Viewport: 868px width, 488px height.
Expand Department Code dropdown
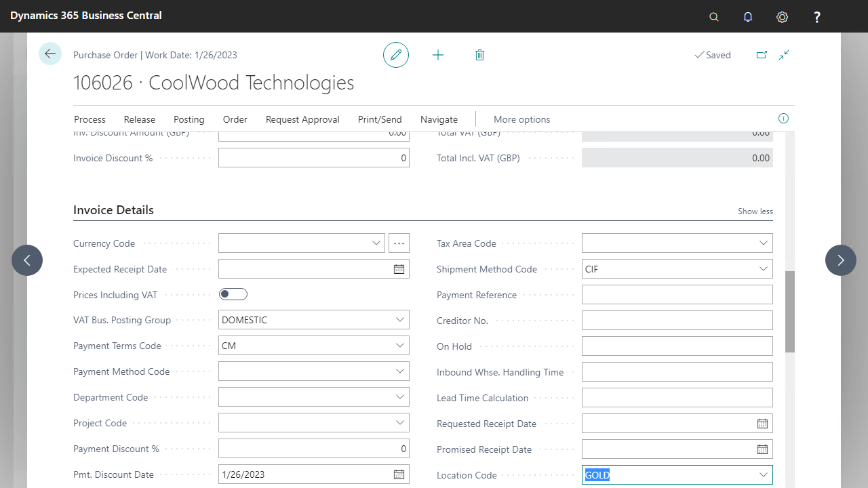click(399, 397)
